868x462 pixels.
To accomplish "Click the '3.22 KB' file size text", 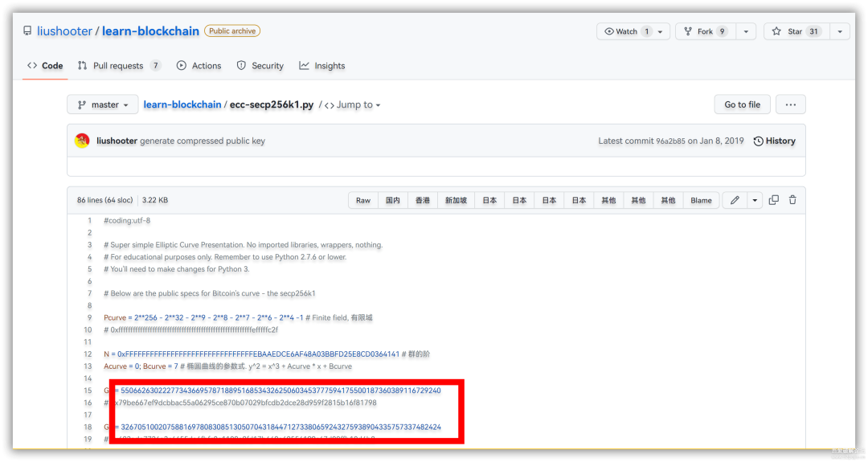I will point(155,200).
